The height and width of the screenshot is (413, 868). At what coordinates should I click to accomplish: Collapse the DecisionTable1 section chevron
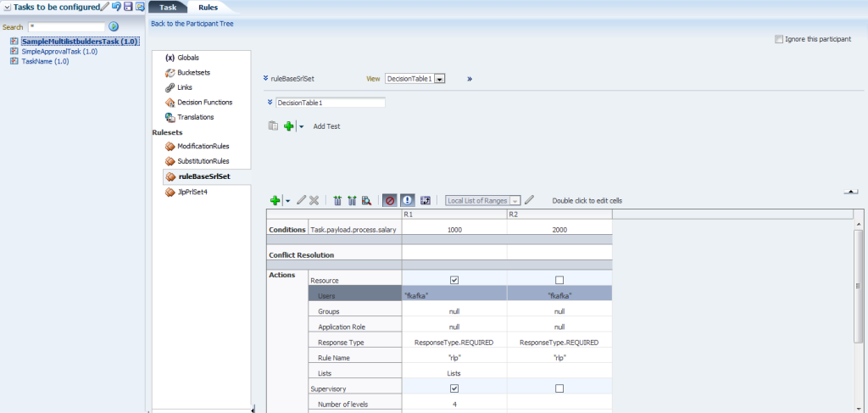pyautogui.click(x=270, y=103)
